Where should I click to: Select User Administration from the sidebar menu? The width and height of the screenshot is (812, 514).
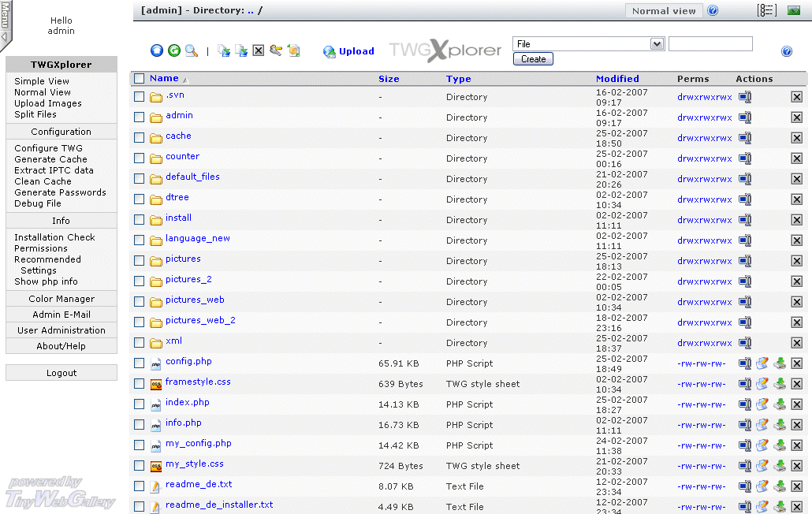(x=61, y=330)
